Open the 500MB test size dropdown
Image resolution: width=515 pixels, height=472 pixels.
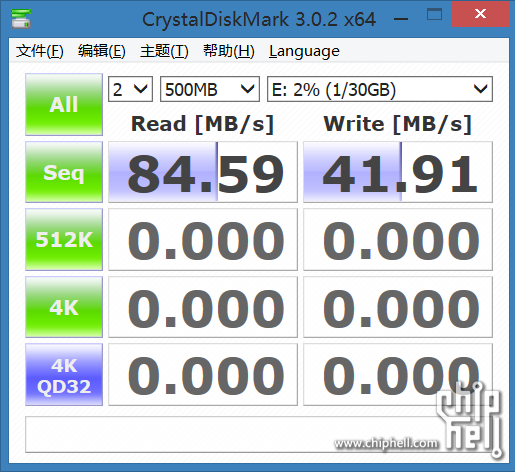pyautogui.click(x=210, y=89)
